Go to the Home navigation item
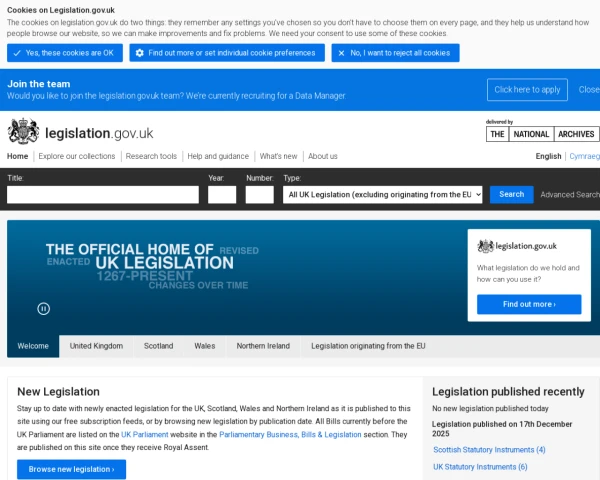The height and width of the screenshot is (480, 600). 18,156
